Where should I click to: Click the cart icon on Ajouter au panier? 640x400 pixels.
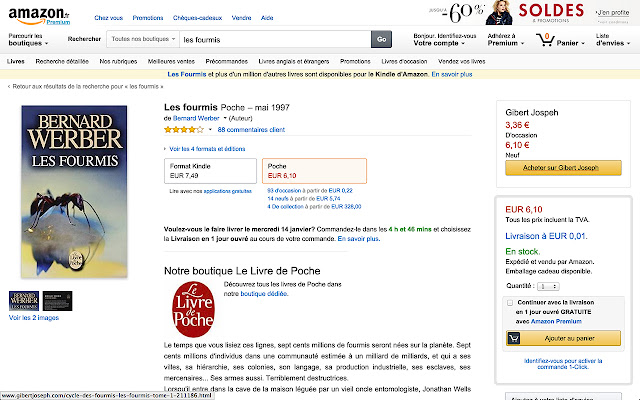coord(514,338)
